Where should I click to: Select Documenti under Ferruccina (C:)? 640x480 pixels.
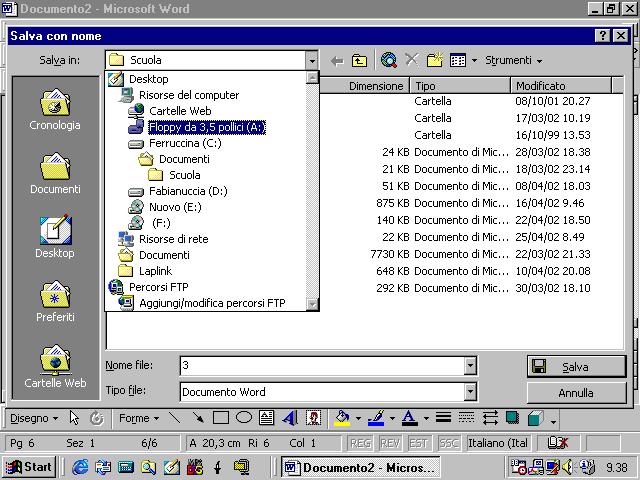184,159
